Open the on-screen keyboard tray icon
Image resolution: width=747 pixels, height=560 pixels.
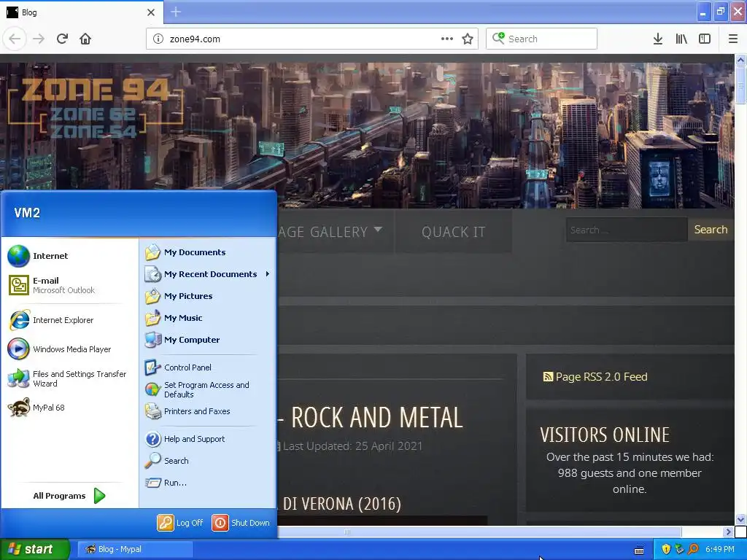[639, 551]
